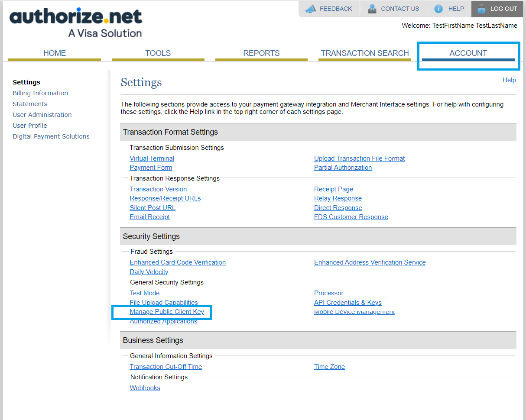Image resolution: width=526 pixels, height=420 pixels.
Task: Click the Log Out lock icon
Action: click(x=481, y=9)
